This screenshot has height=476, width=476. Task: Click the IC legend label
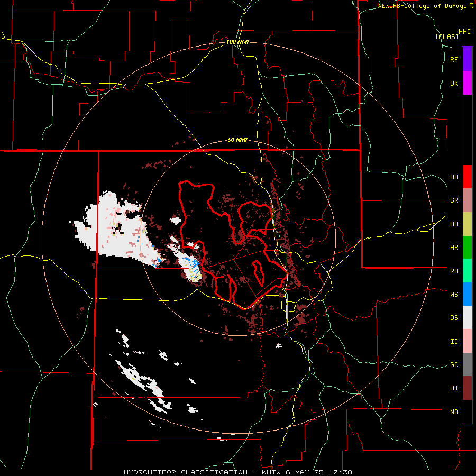click(x=454, y=342)
